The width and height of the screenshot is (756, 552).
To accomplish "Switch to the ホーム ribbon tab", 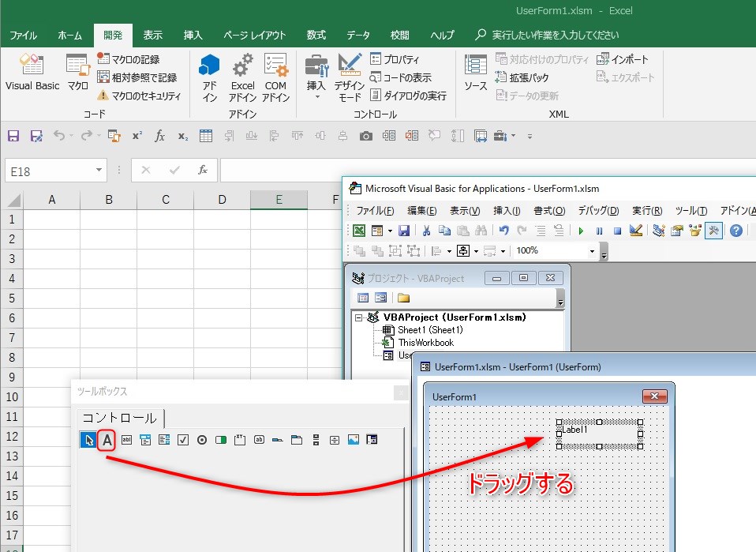I will pyautogui.click(x=70, y=36).
